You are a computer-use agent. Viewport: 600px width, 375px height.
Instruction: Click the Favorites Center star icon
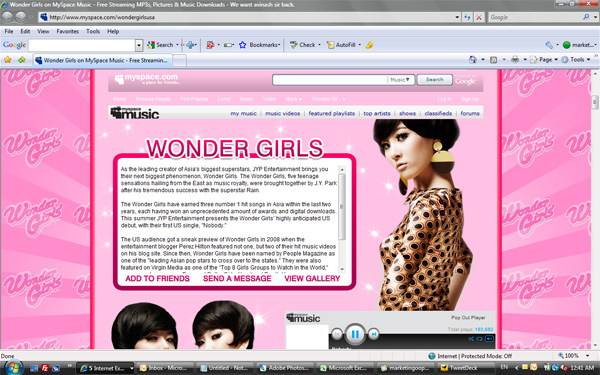click(x=8, y=60)
